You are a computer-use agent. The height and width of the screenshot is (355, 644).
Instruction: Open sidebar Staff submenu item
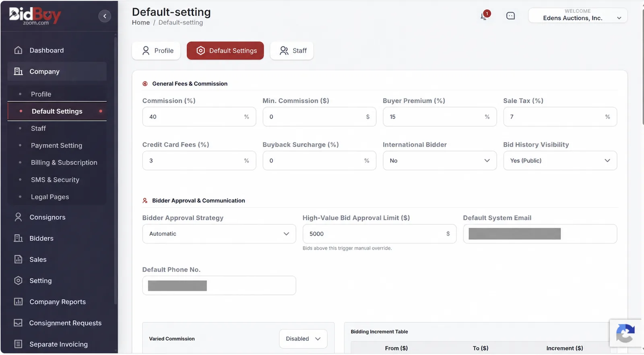click(x=38, y=128)
